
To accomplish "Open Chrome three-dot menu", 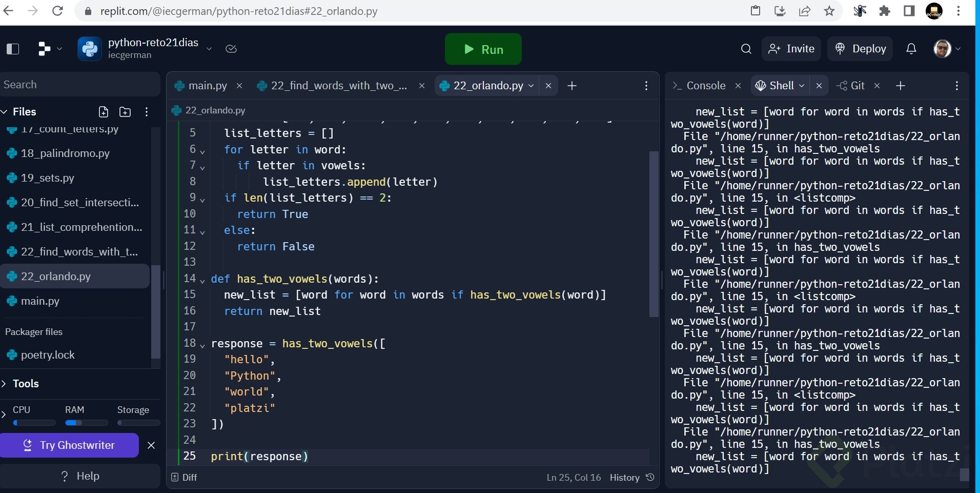I will pyautogui.click(x=958, y=11).
